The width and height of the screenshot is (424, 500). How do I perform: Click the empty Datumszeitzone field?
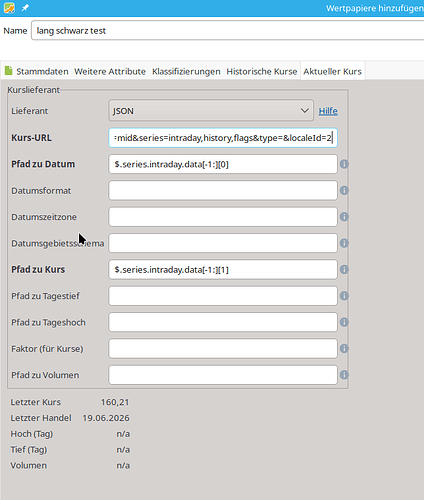pos(223,217)
